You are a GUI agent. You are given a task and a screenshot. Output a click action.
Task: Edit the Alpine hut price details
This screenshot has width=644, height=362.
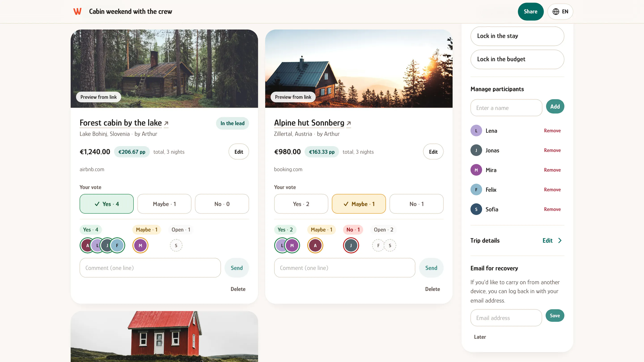(x=433, y=152)
